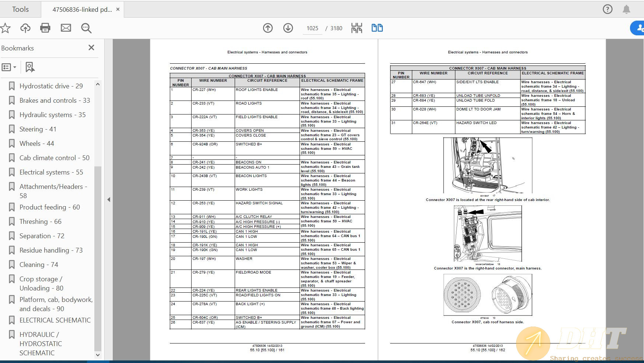Click bookmark icon beside Brakes and controls
This screenshot has width=644, height=363.
[x=12, y=100]
